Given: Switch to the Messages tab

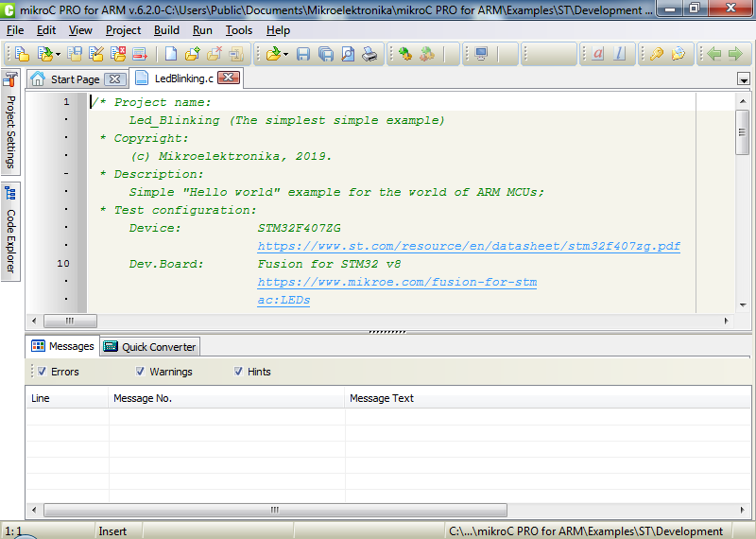Looking at the screenshot, I should point(62,346).
